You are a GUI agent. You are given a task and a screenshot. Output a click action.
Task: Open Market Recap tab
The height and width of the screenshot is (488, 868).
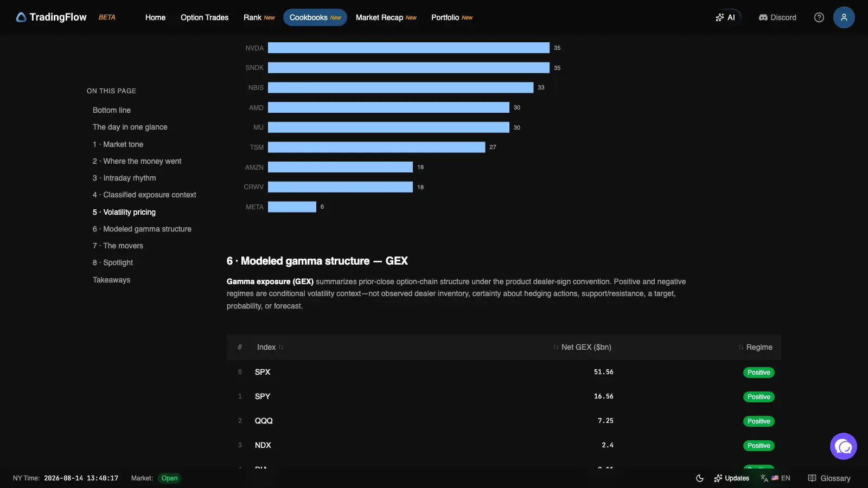coord(386,17)
